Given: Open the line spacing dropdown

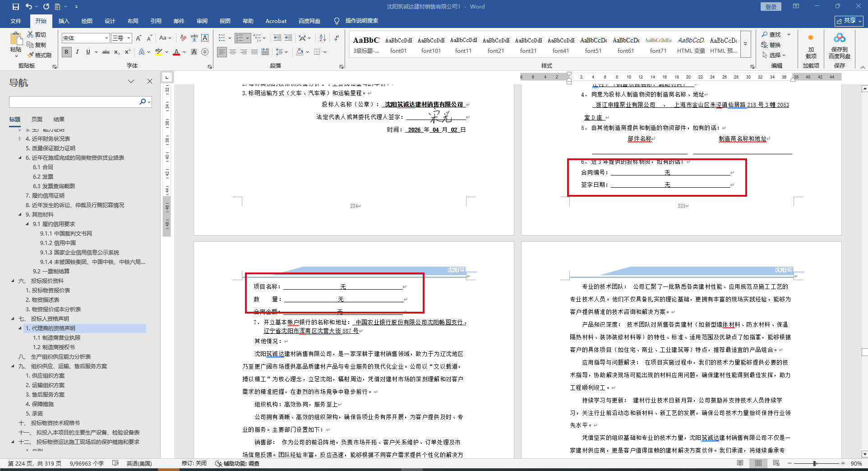Looking at the screenshot, I should pos(282,52).
